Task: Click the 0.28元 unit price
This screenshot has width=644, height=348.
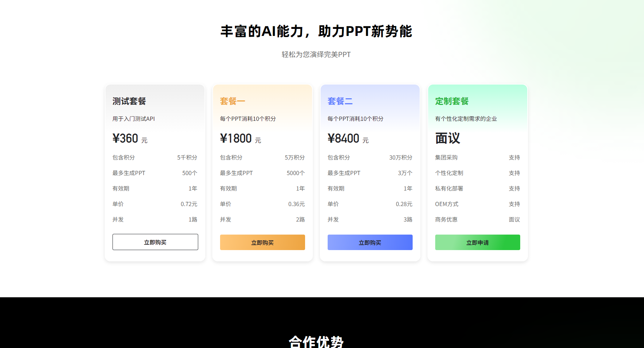Action: tap(404, 204)
